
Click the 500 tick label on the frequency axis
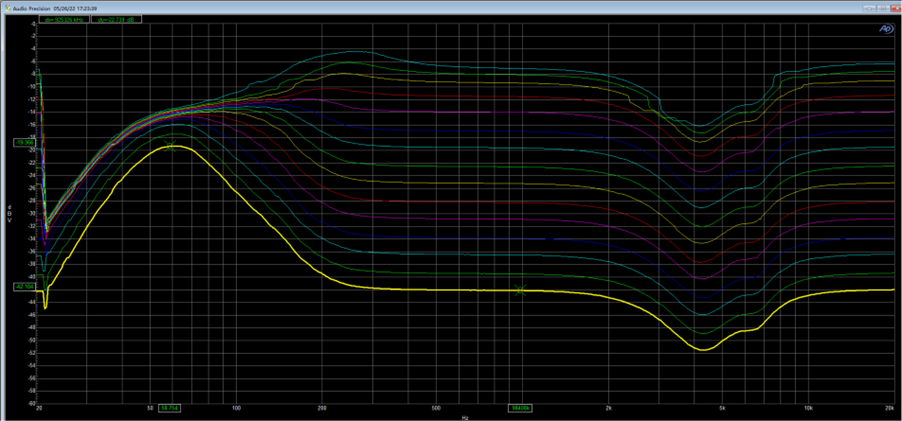pos(435,408)
